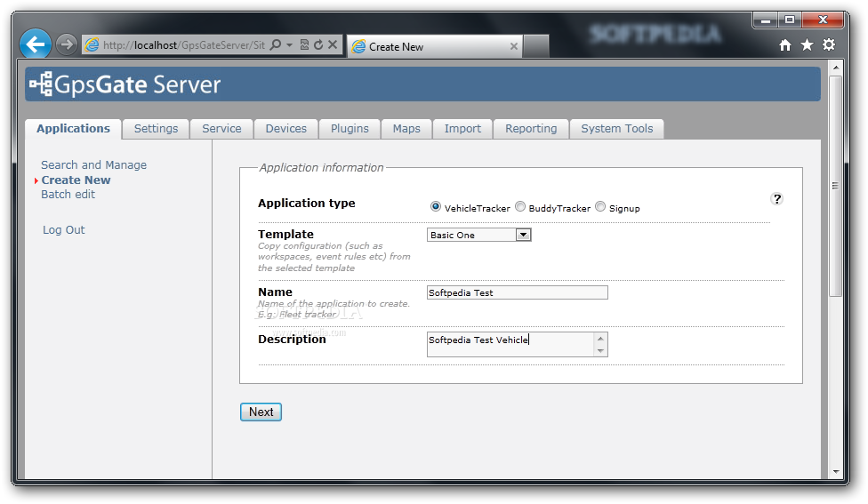
Task: Click the help question mark icon
Action: coord(777,199)
